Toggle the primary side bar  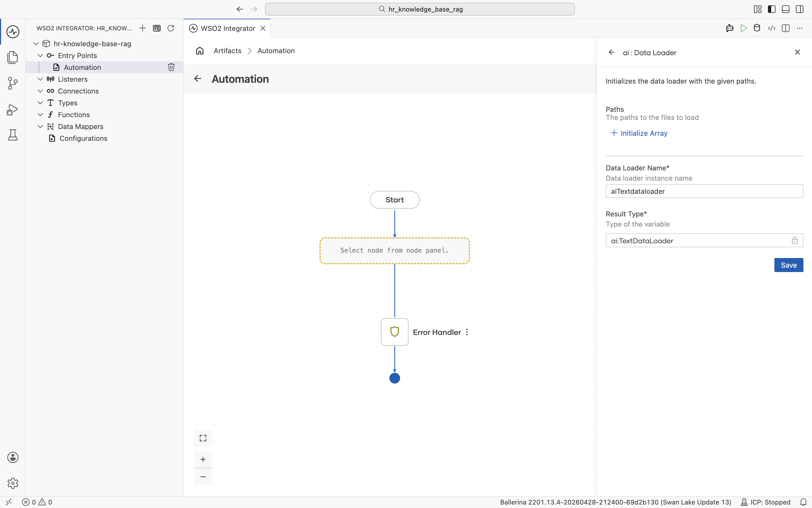click(772, 9)
